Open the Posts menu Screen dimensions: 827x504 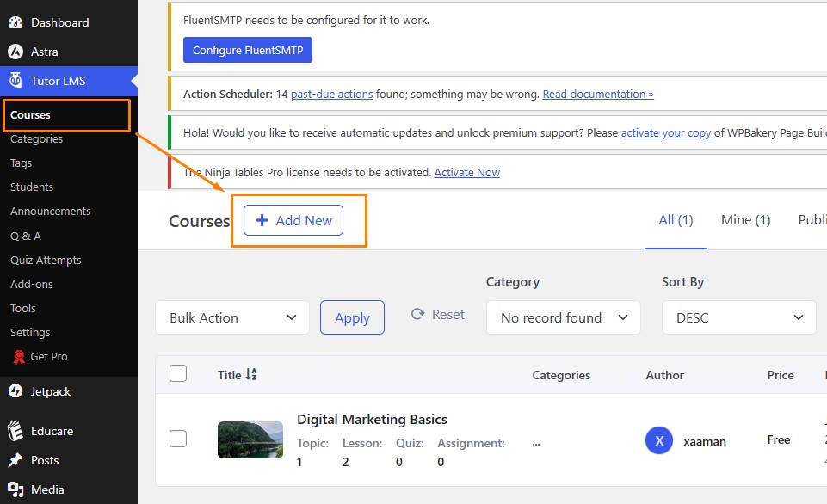click(69, 460)
